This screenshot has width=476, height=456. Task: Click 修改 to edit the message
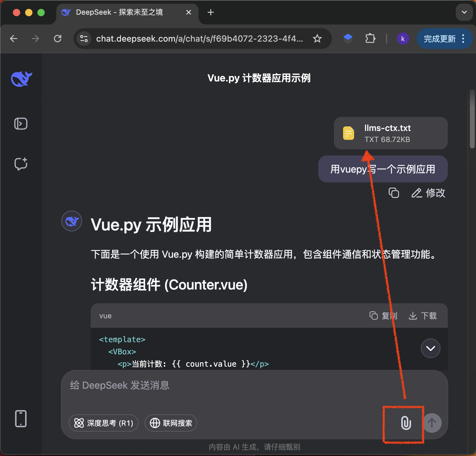[x=428, y=193]
